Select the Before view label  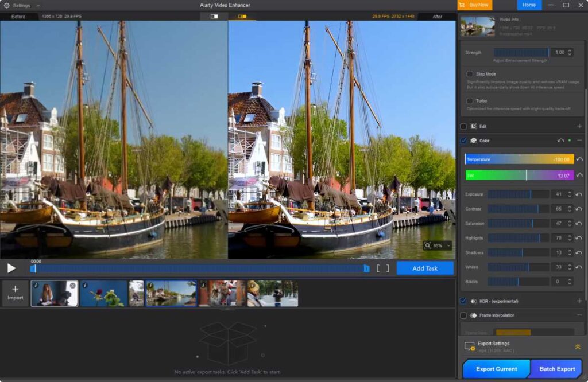(x=19, y=17)
